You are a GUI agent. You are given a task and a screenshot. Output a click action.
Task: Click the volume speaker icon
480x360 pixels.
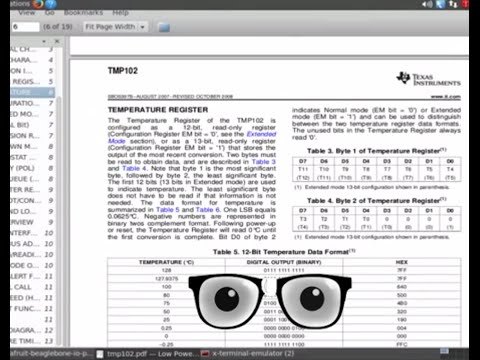(427, 4)
